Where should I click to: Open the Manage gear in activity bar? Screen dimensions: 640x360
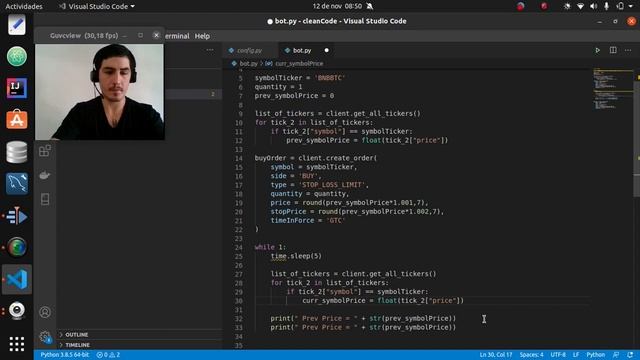45,337
